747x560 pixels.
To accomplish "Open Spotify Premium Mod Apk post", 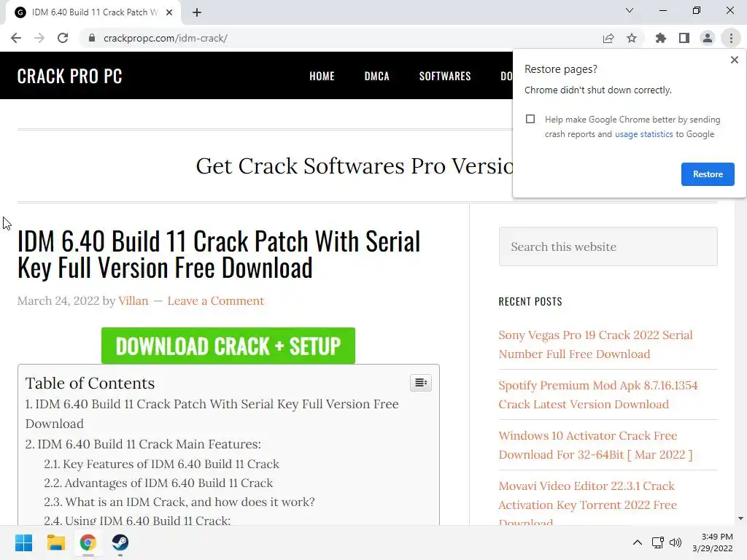I will [598, 394].
